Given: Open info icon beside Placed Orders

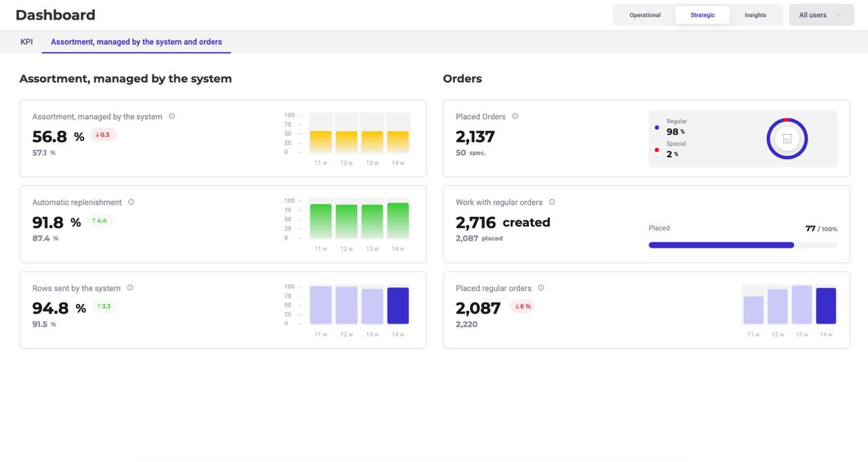Looking at the screenshot, I should 515,116.
